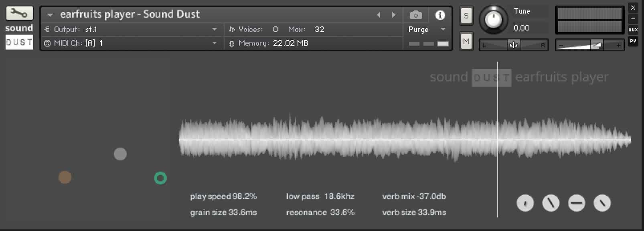Go to next instrument preset arrow
The height and width of the screenshot is (231, 644).
[x=394, y=15]
